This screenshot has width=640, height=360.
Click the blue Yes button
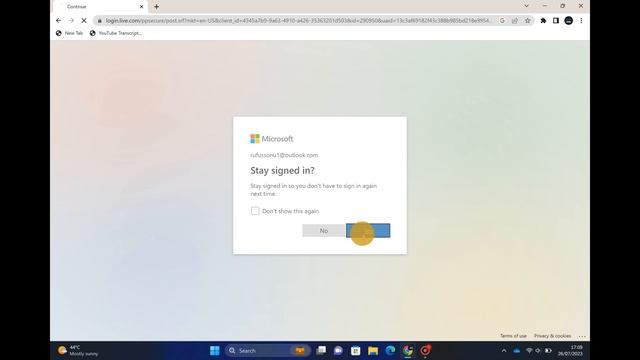point(368,231)
